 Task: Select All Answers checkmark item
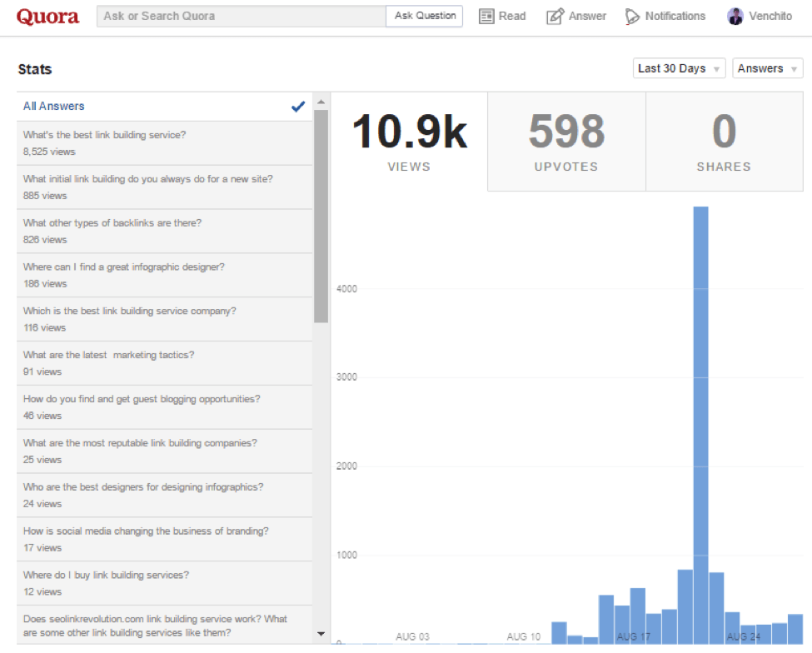(164, 107)
